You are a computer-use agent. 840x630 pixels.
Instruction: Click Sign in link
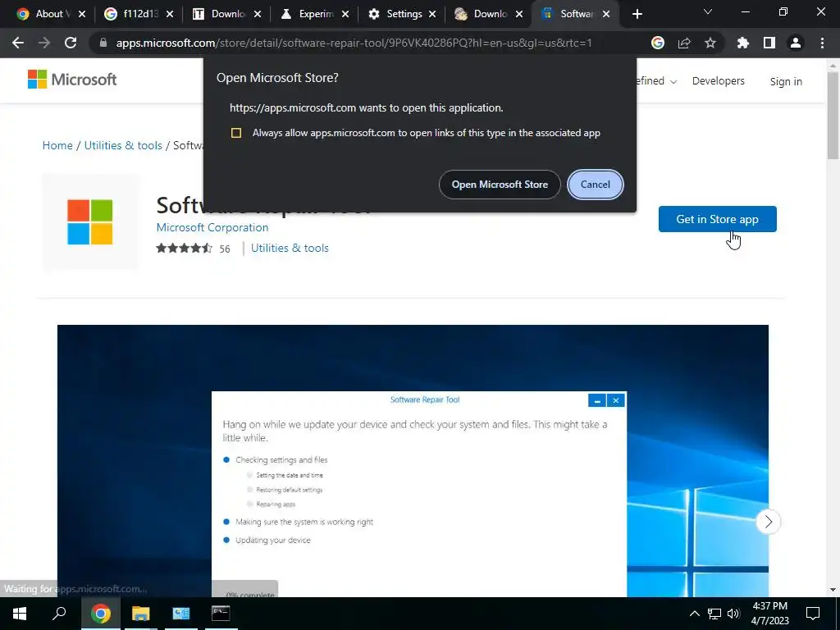coord(785,81)
